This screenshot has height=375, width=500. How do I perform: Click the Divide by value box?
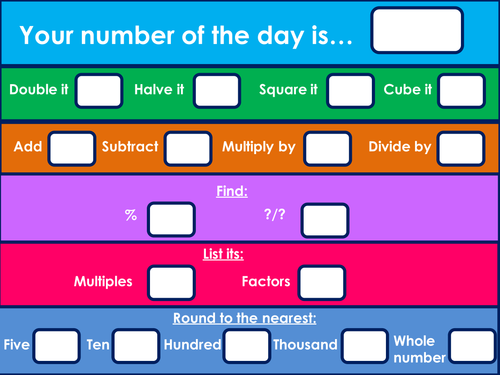(x=461, y=148)
